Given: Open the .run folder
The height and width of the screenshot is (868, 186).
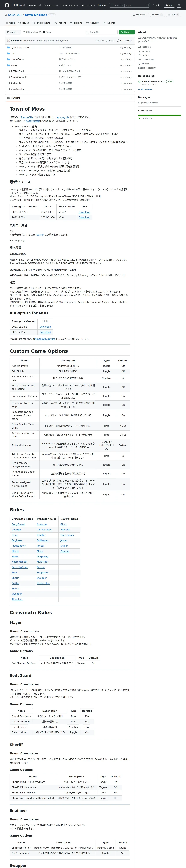Looking at the screenshot, I should click(x=13, y=53).
